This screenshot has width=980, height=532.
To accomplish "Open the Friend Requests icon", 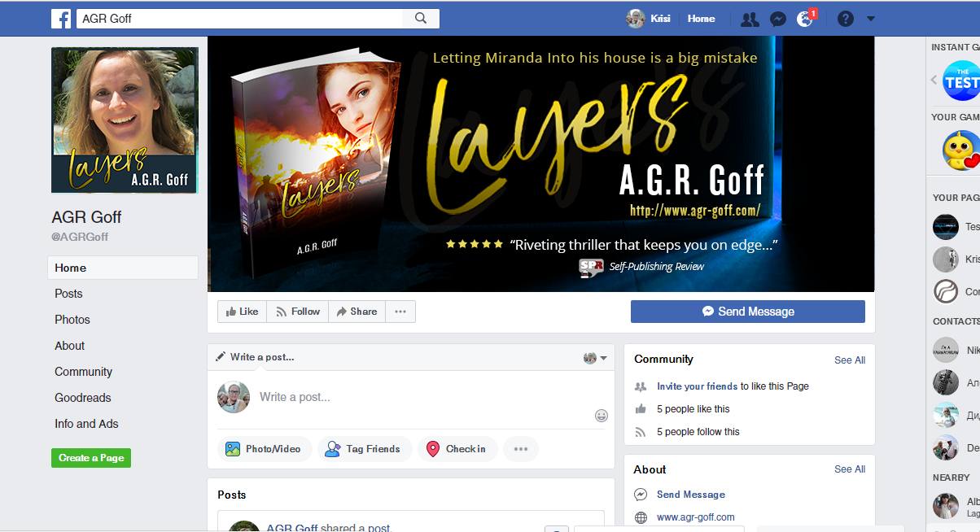I will [750, 19].
